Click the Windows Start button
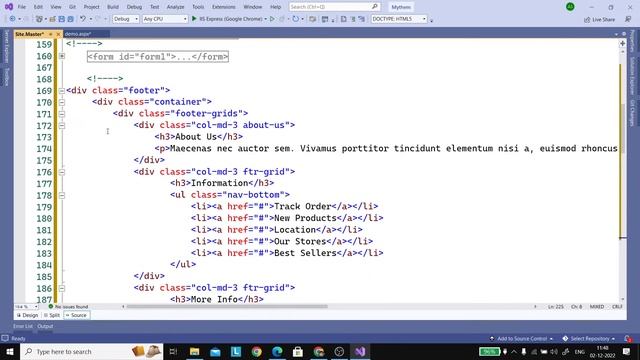The height and width of the screenshot is (360, 640). tap(10, 351)
